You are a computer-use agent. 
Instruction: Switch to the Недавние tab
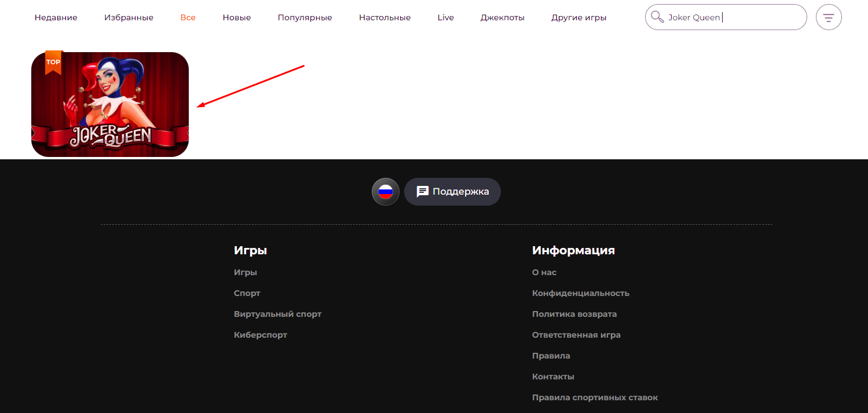56,18
